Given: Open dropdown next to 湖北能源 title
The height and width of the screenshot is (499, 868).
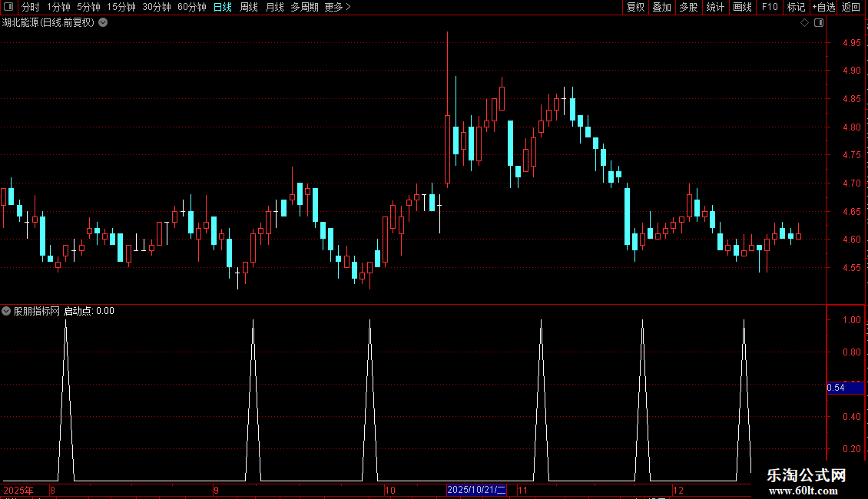Looking at the screenshot, I should click(x=103, y=23).
